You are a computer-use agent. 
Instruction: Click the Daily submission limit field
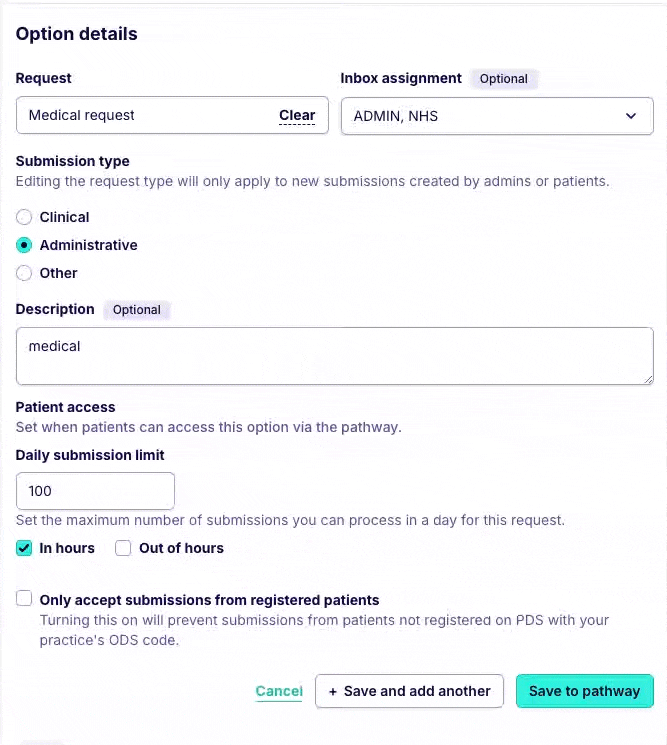pos(95,491)
